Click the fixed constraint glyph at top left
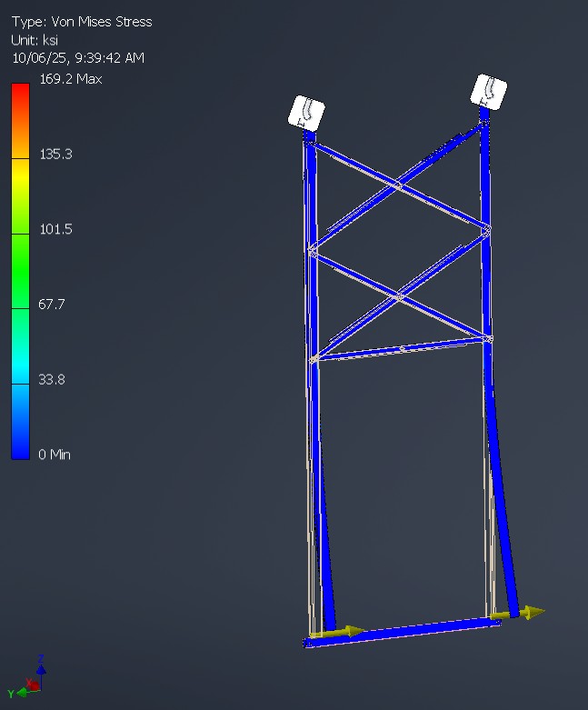 click(306, 112)
